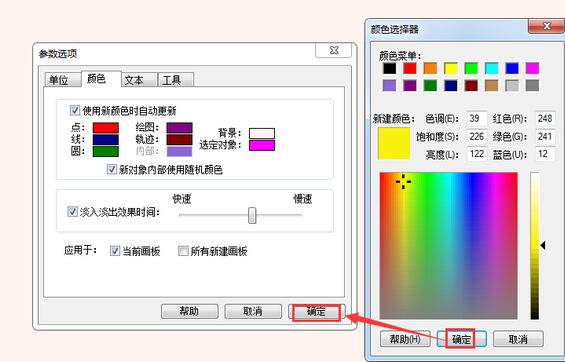
Task: Open the 内部 color swatch
Action: [x=179, y=151]
